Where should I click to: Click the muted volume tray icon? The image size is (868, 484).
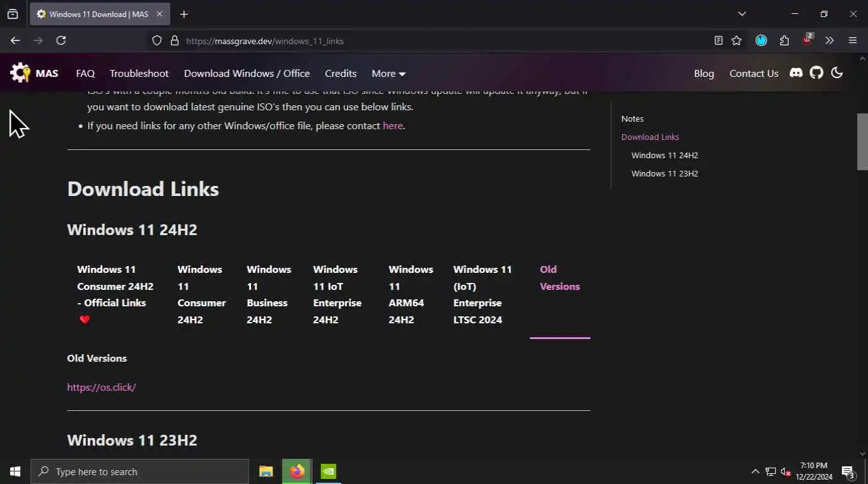[785, 471]
